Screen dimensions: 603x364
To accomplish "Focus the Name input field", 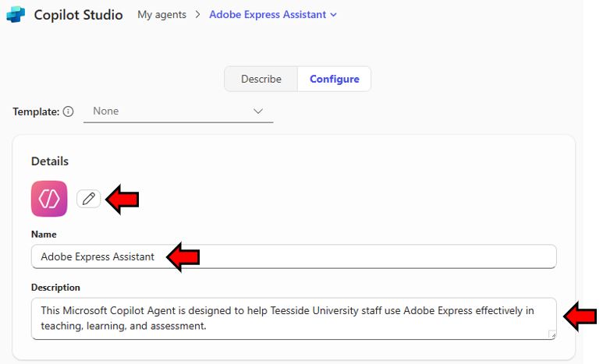I will (294, 256).
